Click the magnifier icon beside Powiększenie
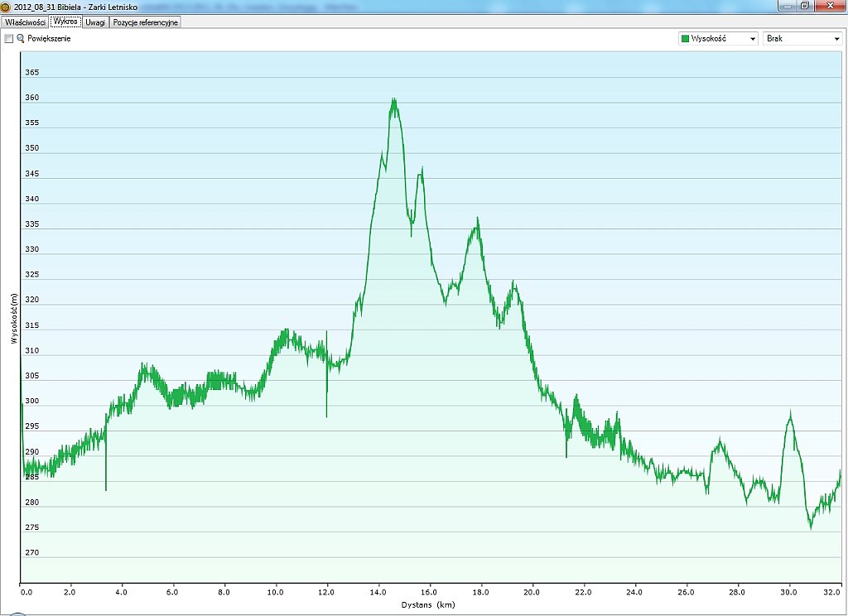This screenshot has width=848, height=616. point(21,38)
